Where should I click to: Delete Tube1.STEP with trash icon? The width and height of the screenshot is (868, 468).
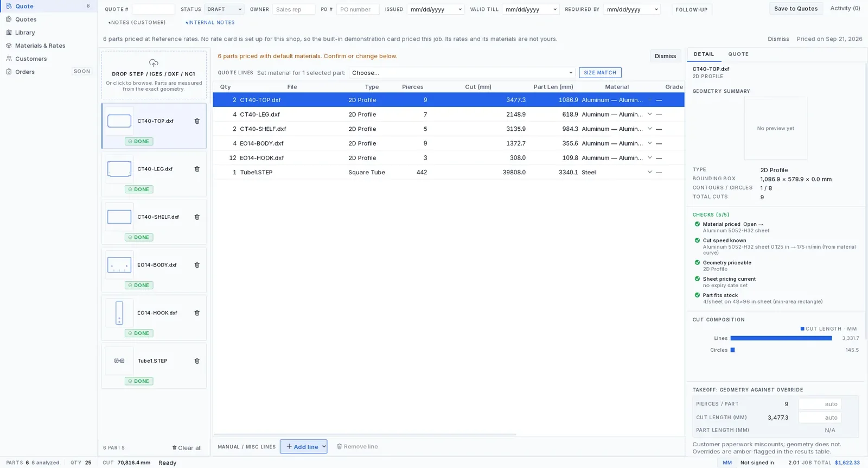click(x=197, y=361)
